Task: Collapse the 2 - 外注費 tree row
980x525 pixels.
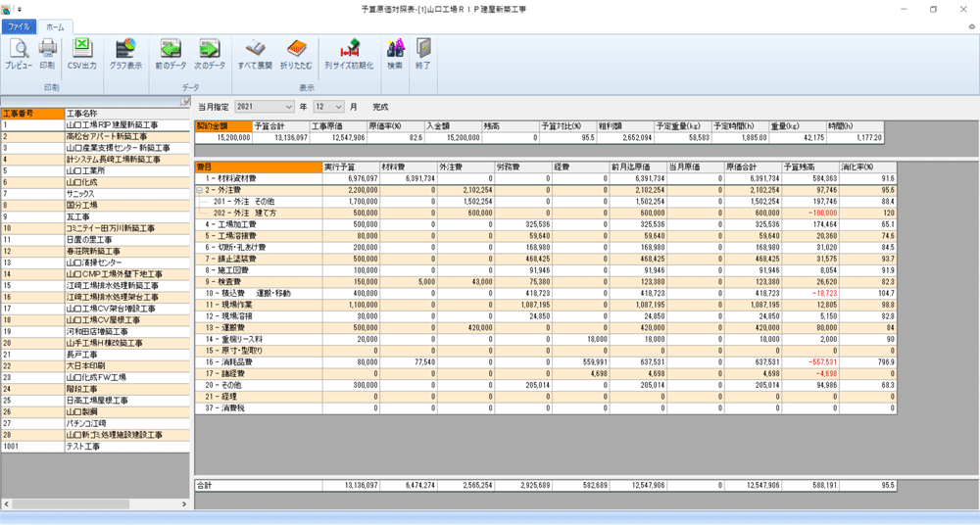Action: (200, 190)
